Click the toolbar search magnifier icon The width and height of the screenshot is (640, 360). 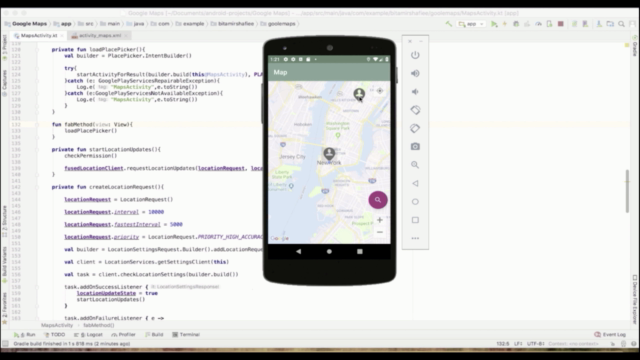pyautogui.click(x=621, y=24)
